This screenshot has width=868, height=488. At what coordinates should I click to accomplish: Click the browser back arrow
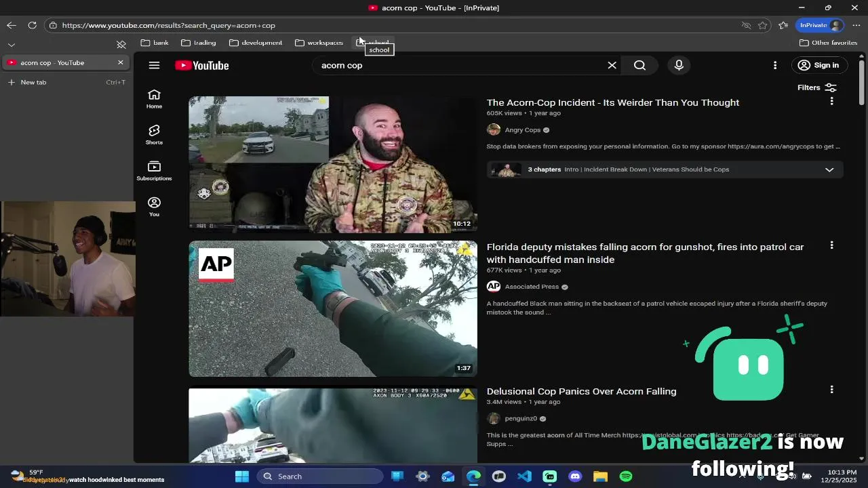click(12, 25)
